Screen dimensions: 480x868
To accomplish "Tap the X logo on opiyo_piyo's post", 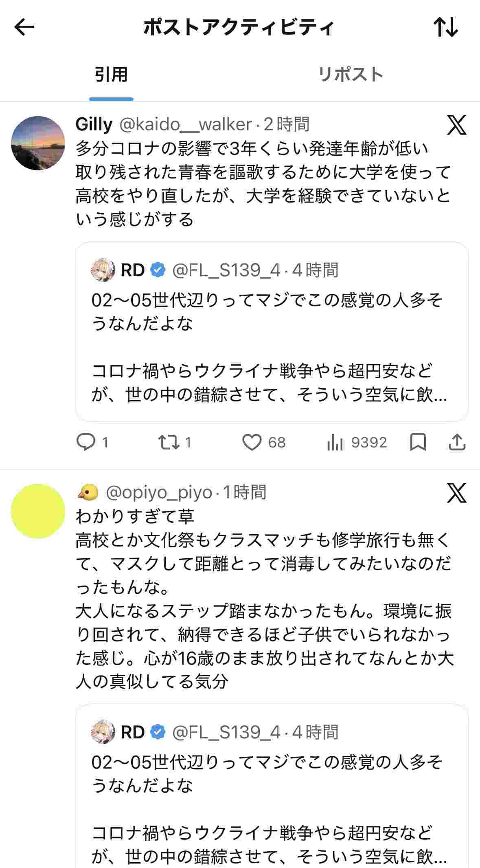I will [456, 493].
